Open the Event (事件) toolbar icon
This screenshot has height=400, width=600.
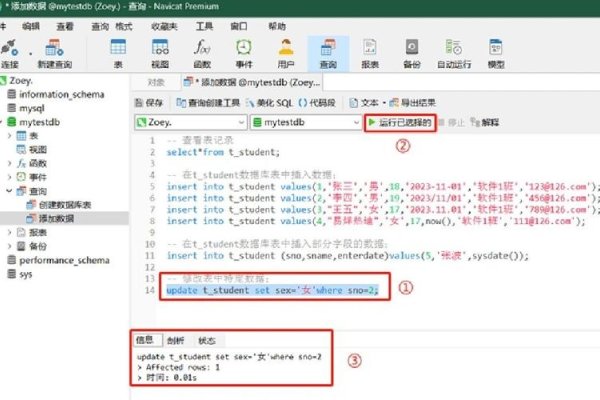(244, 54)
